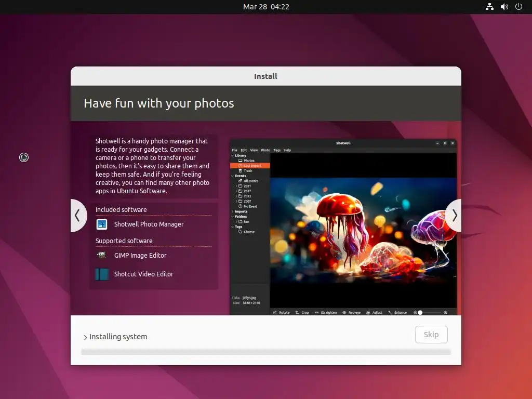Collapse the Events tree in Shotwell preview
Screen dimensions: 532x399
(233, 176)
